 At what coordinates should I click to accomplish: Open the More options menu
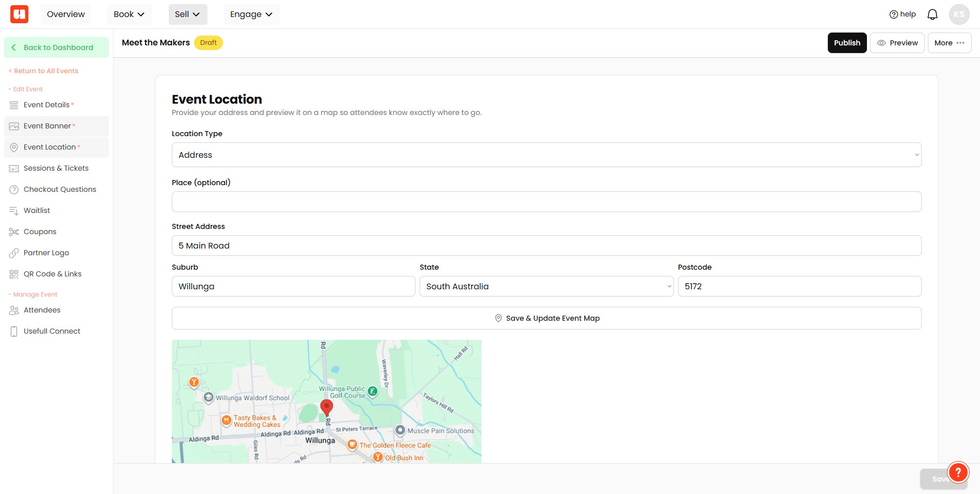click(950, 43)
